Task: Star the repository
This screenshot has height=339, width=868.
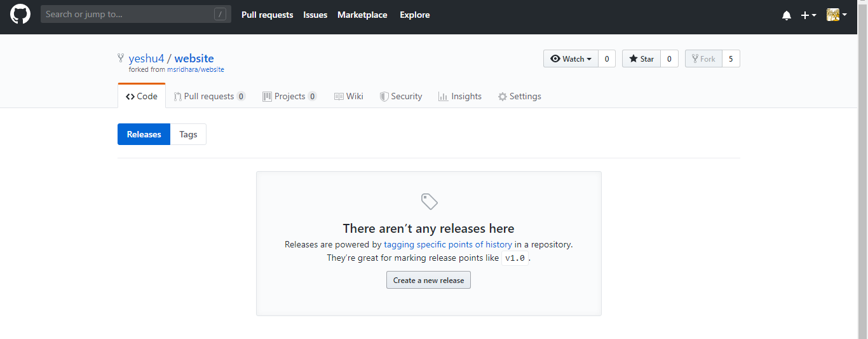Action: [641, 59]
